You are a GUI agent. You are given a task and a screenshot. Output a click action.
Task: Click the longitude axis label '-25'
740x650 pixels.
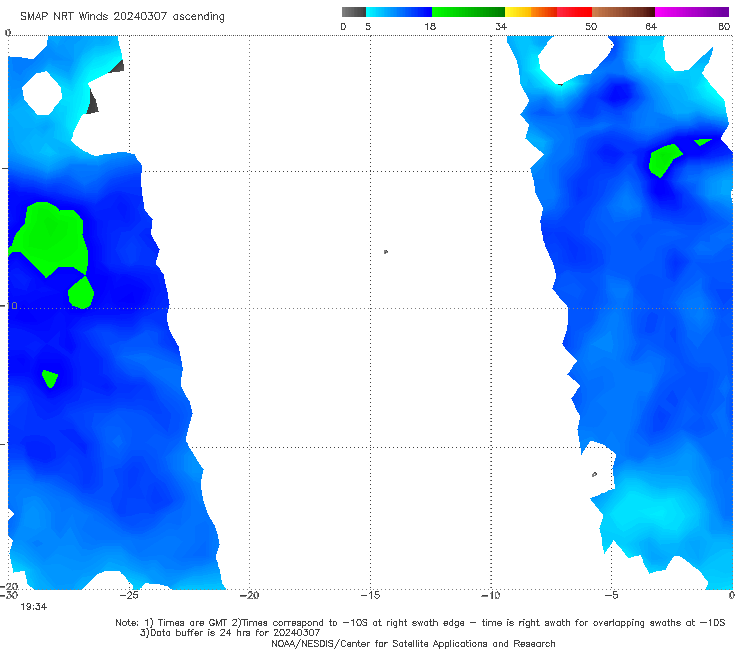click(x=129, y=595)
